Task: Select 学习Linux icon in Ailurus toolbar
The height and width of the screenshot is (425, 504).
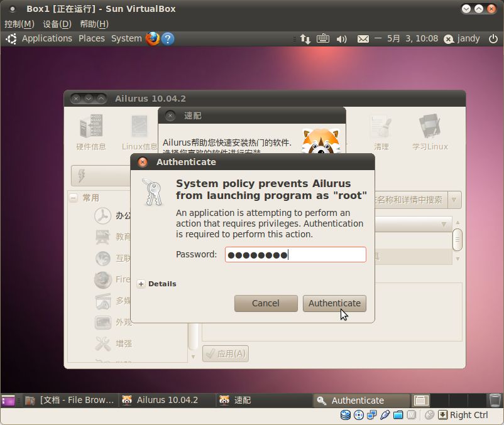Action: tap(430, 132)
